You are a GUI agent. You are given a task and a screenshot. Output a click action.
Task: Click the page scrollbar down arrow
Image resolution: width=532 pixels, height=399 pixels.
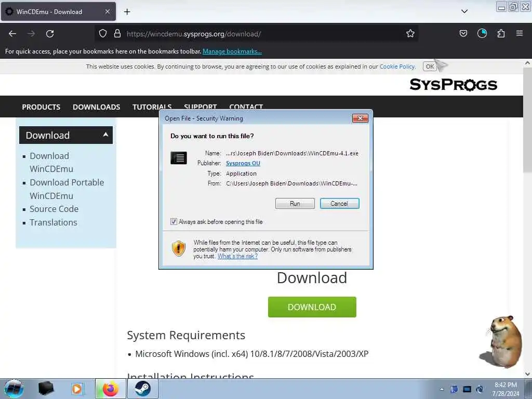(527, 374)
